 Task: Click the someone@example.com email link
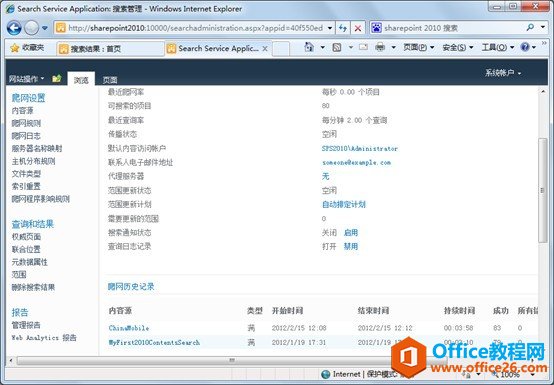click(x=356, y=162)
